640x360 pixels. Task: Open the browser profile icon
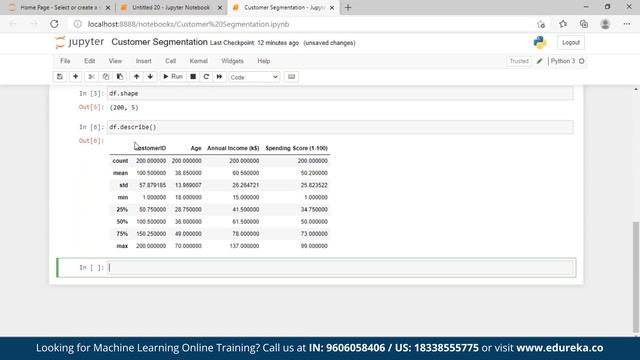click(605, 24)
